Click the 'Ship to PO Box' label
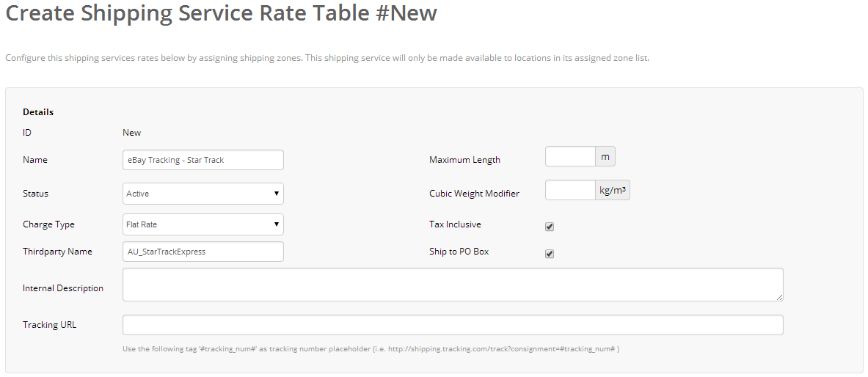This screenshot has height=377, width=868. (459, 252)
